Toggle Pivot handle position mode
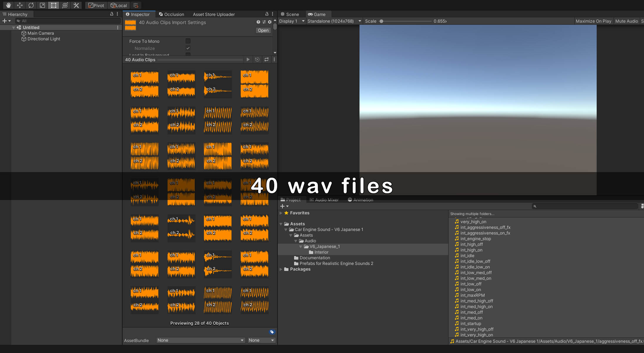This screenshot has width=644, height=353. click(96, 5)
